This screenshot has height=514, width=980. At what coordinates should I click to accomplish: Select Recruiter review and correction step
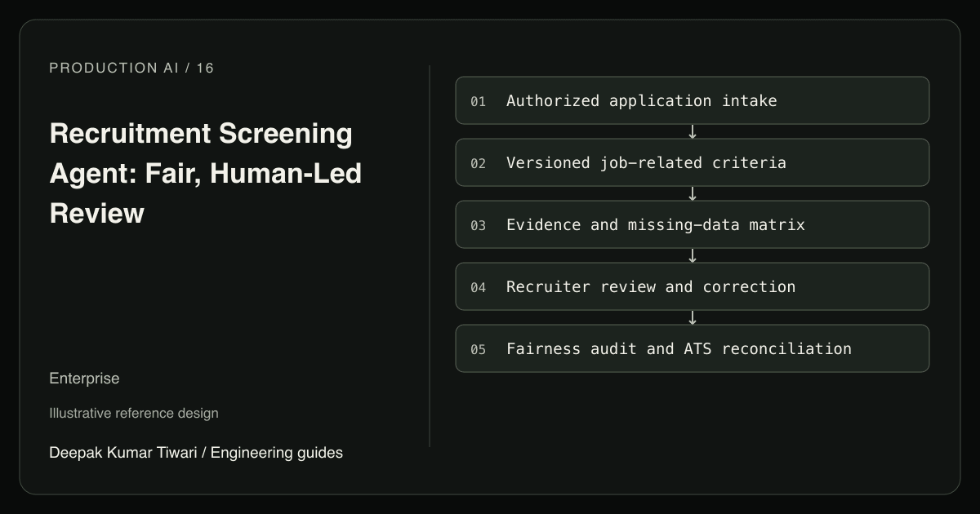tap(693, 286)
